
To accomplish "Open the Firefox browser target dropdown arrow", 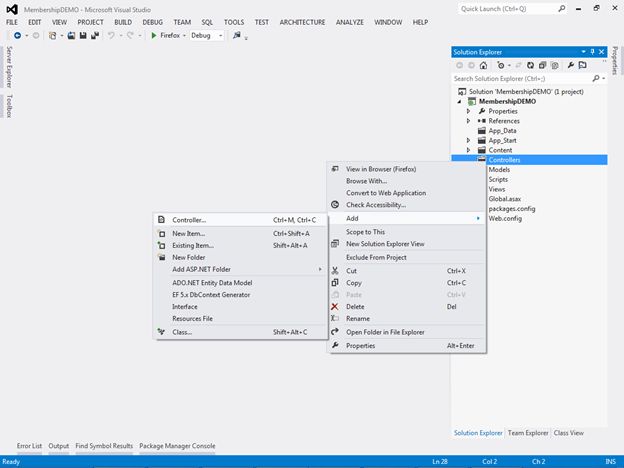I will [184, 36].
